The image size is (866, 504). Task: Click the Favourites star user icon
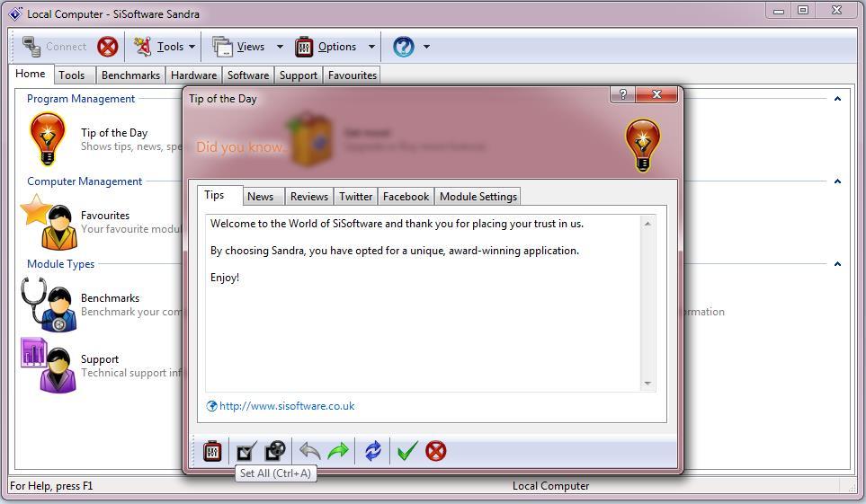[49, 222]
